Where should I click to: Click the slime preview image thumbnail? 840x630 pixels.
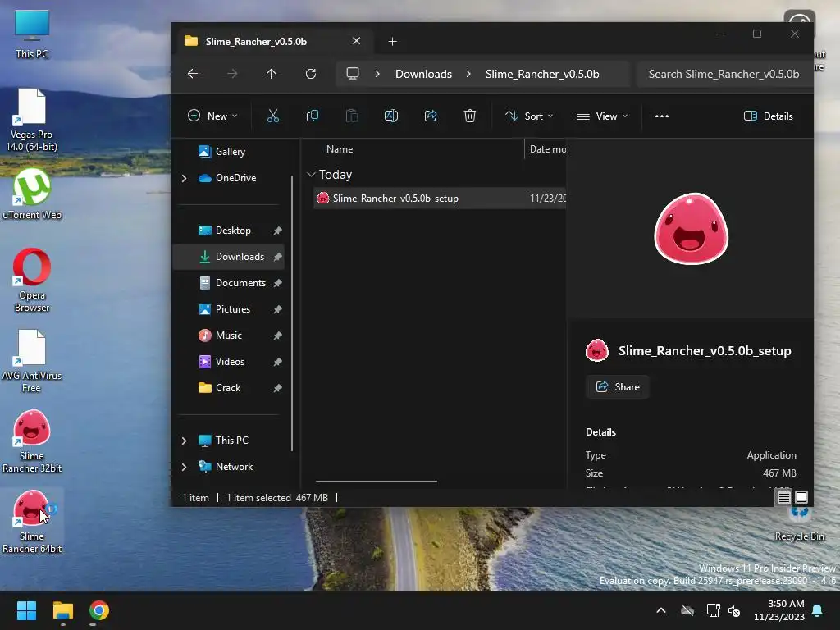point(691,229)
